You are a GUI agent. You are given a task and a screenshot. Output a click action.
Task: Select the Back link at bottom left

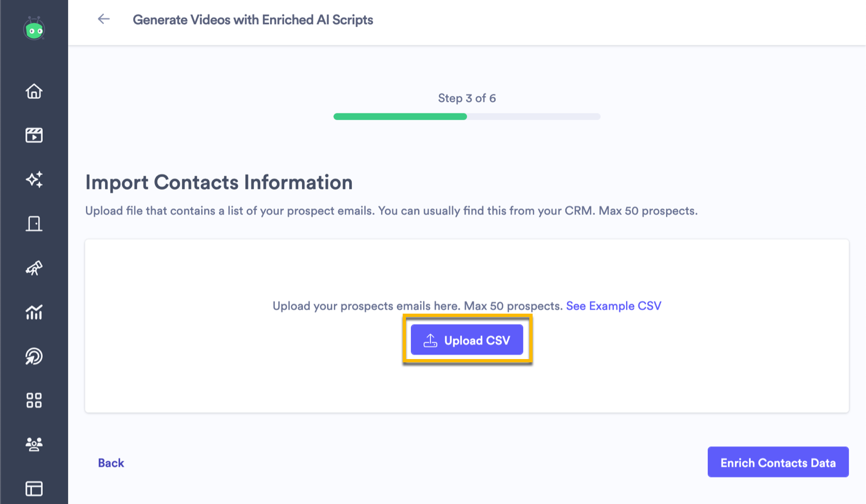[110, 463]
